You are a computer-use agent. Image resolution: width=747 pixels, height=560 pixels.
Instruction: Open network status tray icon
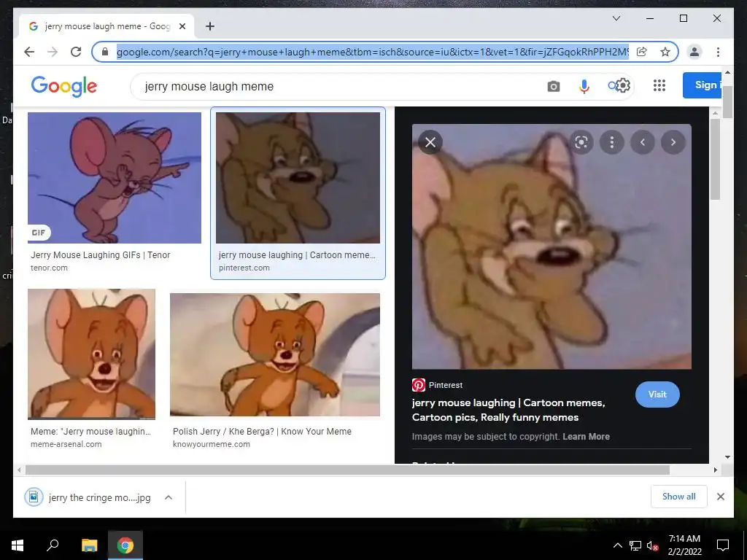[x=635, y=545]
